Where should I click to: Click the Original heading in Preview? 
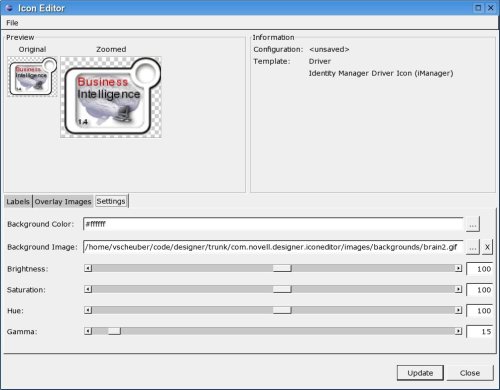coord(32,49)
